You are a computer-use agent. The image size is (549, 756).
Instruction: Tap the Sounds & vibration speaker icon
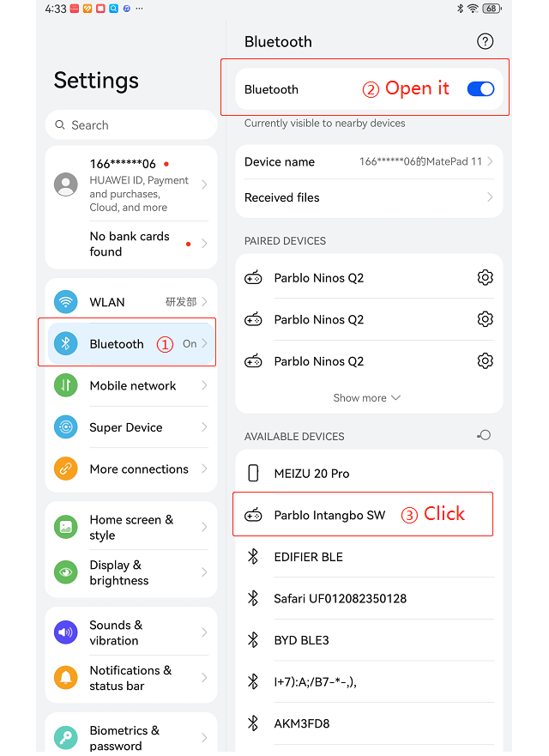click(x=66, y=632)
